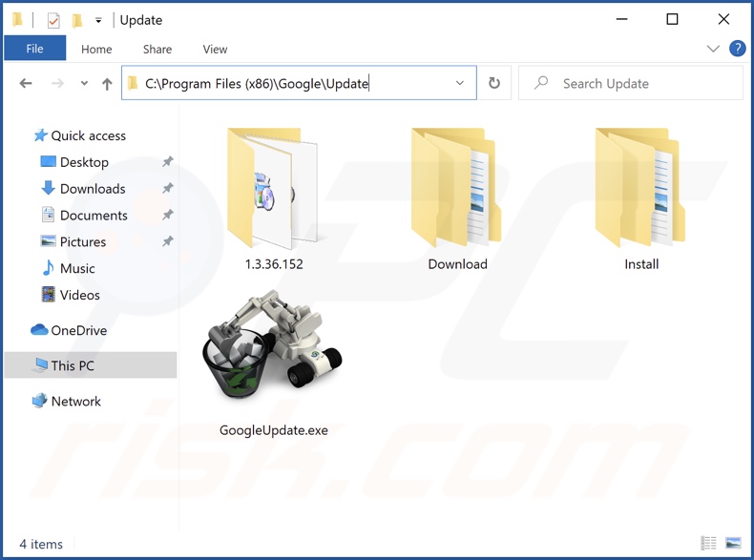Click the folder icon in address bar

coord(134,83)
